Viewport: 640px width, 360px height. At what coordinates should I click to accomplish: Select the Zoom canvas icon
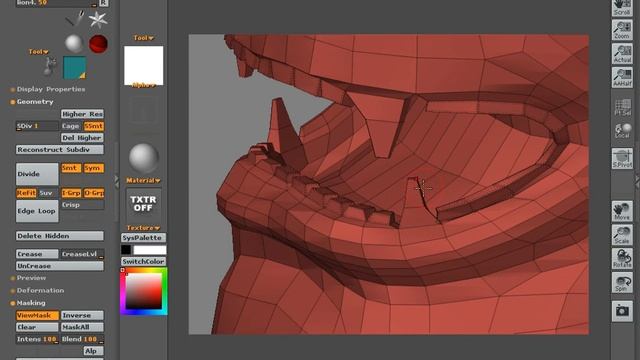click(x=622, y=30)
